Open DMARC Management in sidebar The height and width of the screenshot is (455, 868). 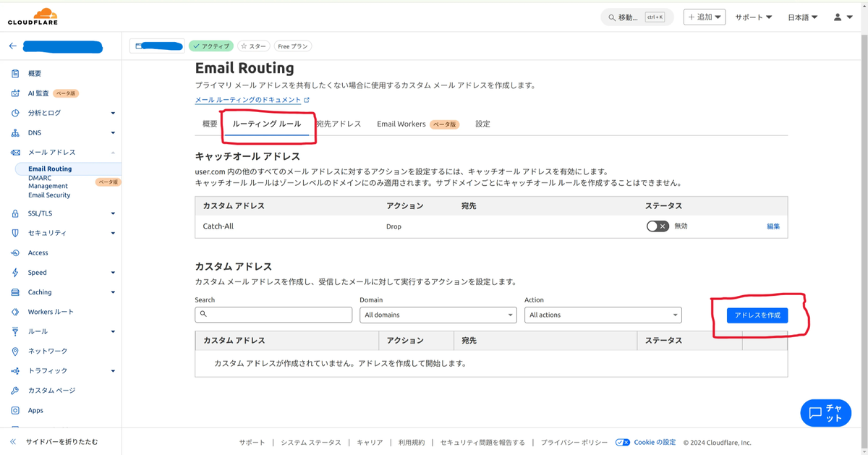48,182
